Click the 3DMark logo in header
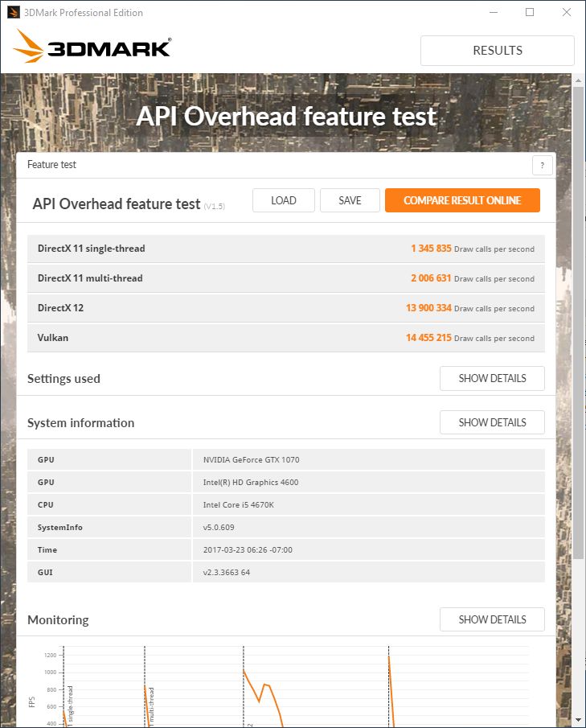Screen dimensions: 586x728 [x=92, y=47]
